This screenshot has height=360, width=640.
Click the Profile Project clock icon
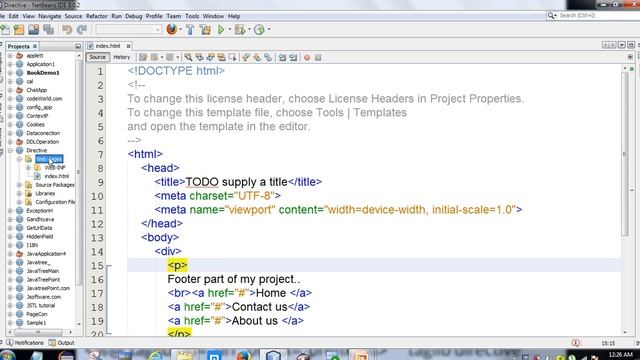point(259,29)
